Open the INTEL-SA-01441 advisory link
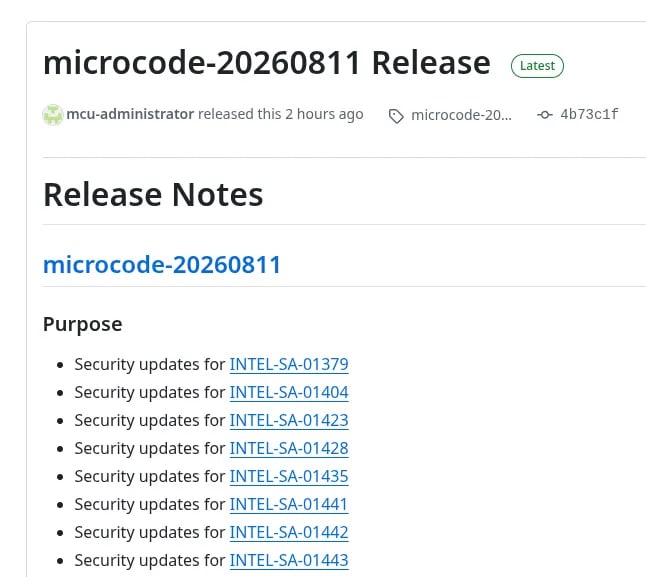The height and width of the screenshot is (577, 646). (289, 505)
